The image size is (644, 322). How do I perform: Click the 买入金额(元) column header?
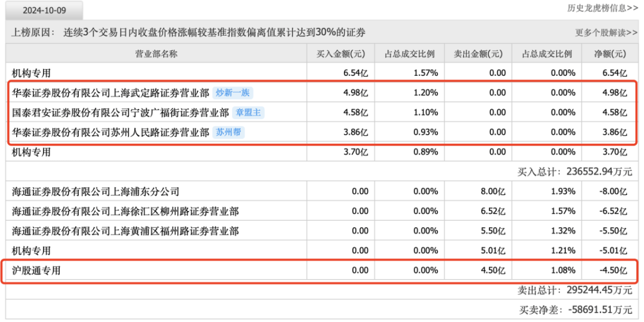click(341, 54)
